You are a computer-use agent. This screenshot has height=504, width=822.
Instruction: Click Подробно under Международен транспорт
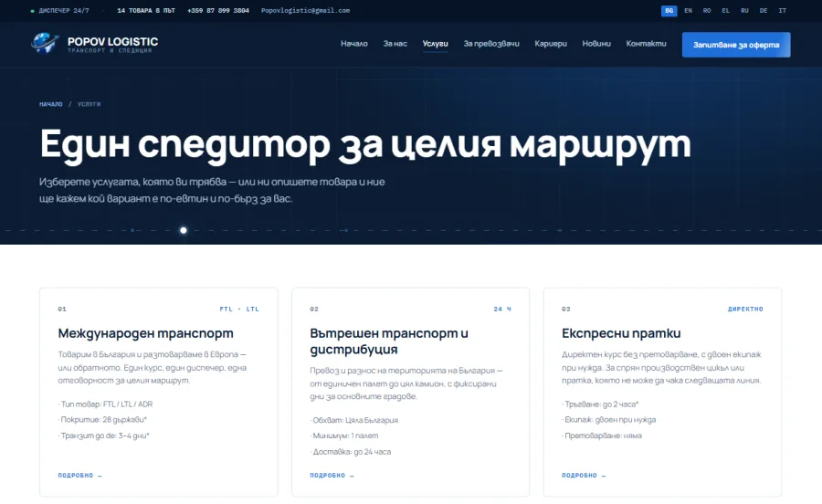pyautogui.click(x=79, y=476)
